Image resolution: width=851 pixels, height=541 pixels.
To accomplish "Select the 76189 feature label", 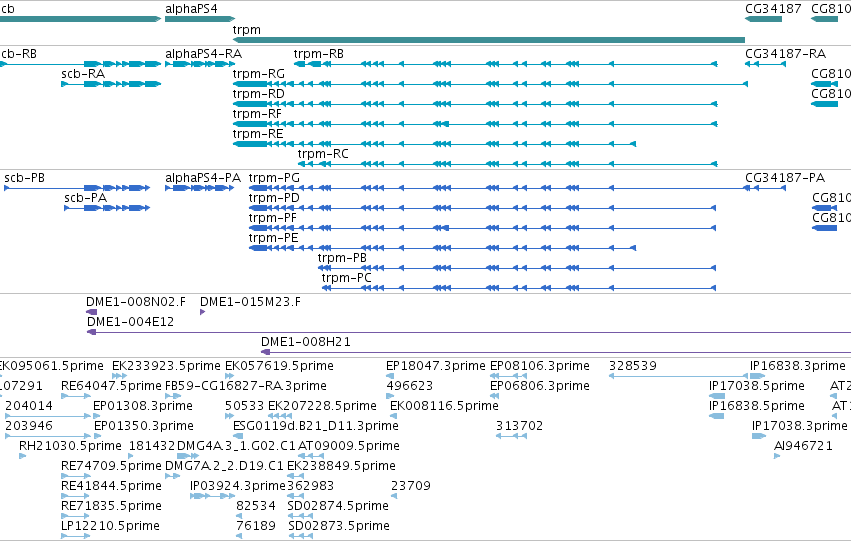I will (256, 527).
